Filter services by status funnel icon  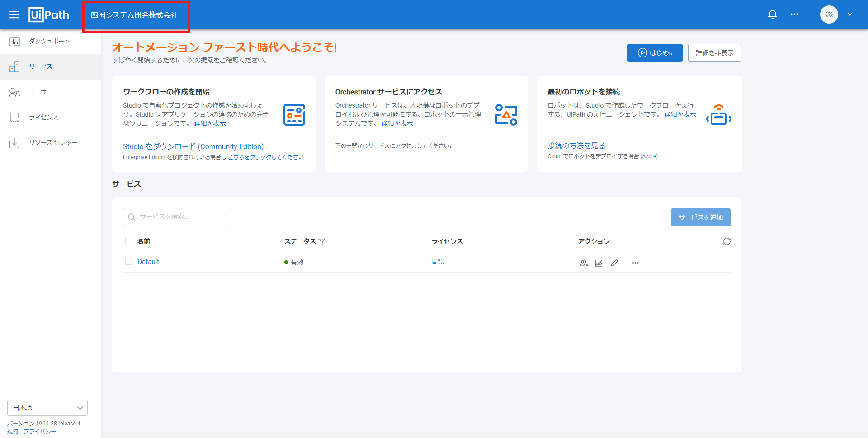[322, 241]
